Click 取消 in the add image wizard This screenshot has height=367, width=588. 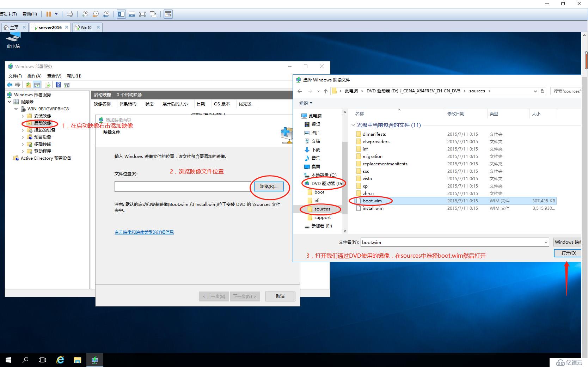pyautogui.click(x=280, y=296)
